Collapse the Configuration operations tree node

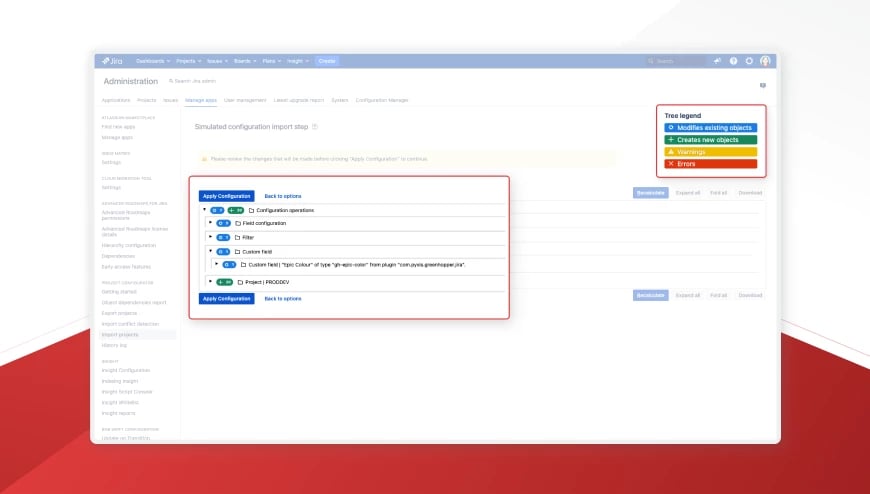(205, 210)
